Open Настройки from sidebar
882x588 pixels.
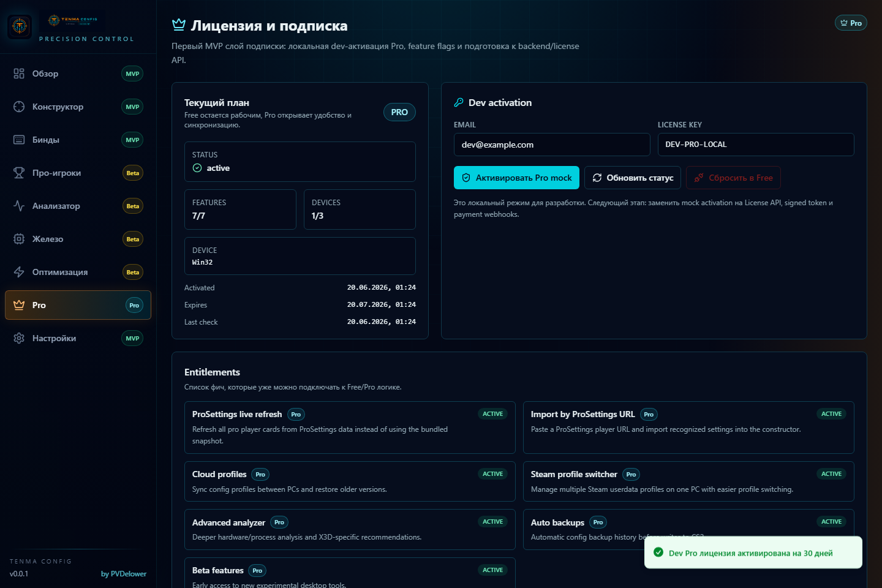point(78,338)
